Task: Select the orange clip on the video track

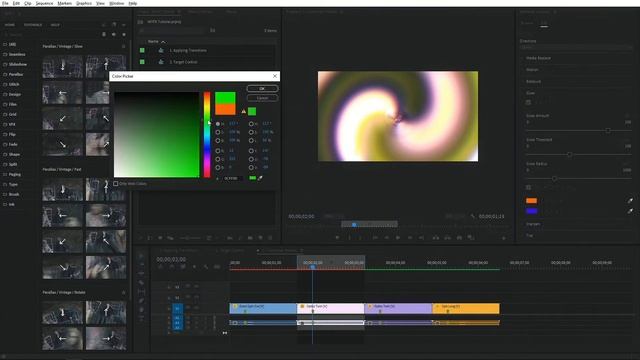Action: (466, 308)
